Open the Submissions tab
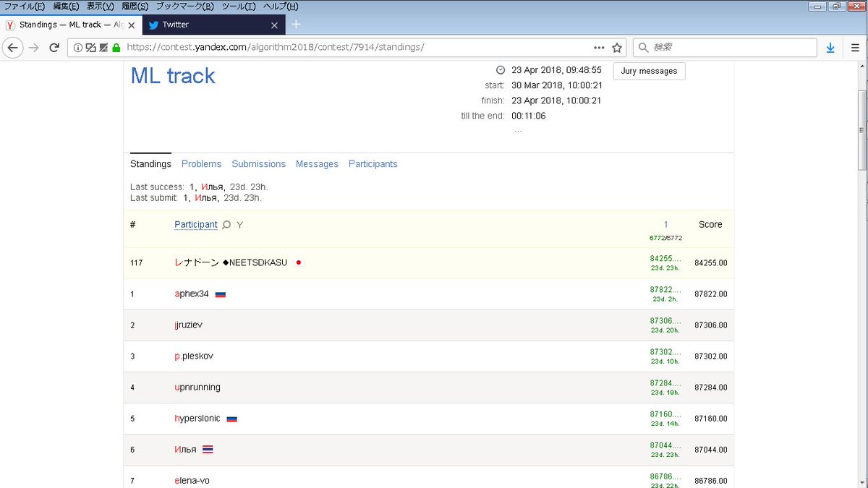The width and height of the screenshot is (868, 488). (259, 164)
